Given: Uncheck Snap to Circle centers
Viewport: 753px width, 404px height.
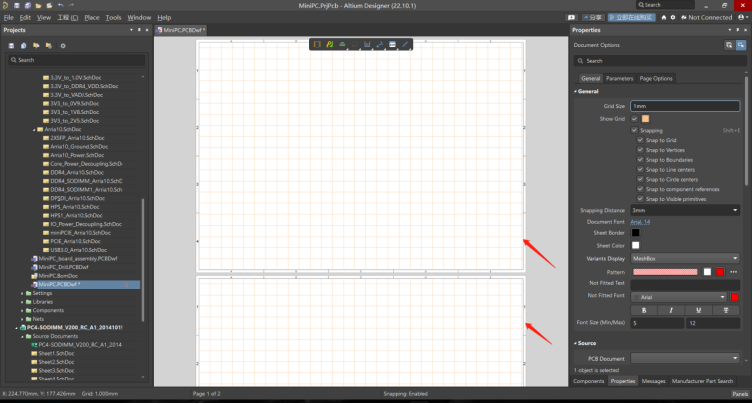Looking at the screenshot, I should click(640, 180).
